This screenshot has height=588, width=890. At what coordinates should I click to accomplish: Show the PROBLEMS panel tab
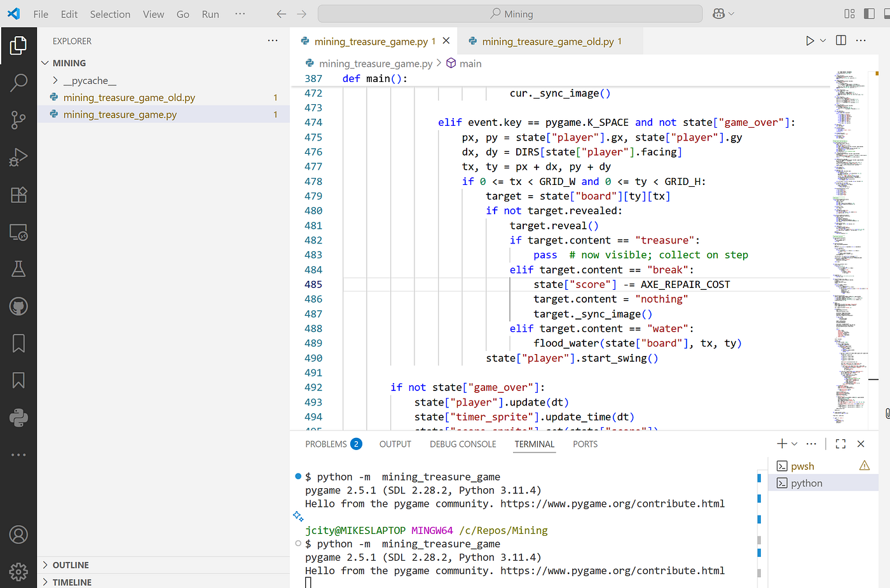point(326,444)
